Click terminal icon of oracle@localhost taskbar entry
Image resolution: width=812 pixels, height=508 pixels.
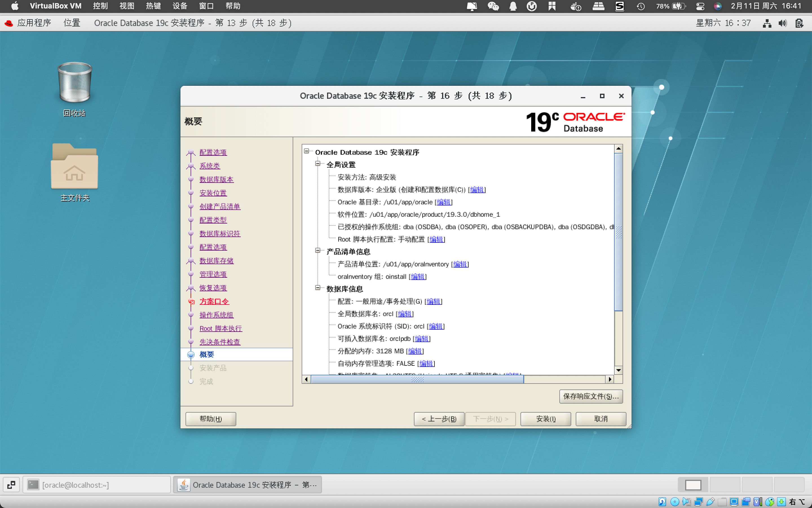point(33,485)
